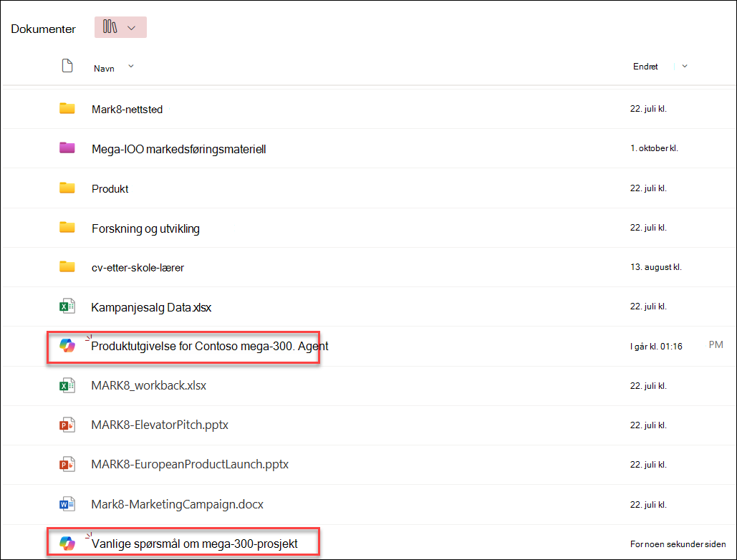Open Mark8-MarketingCampaign.docx
Screen dimensions: 737x560
click(x=177, y=505)
